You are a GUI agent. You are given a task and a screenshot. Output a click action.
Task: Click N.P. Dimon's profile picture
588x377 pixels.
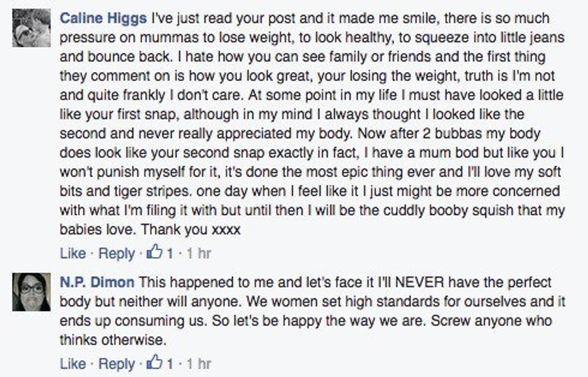pyautogui.click(x=31, y=292)
